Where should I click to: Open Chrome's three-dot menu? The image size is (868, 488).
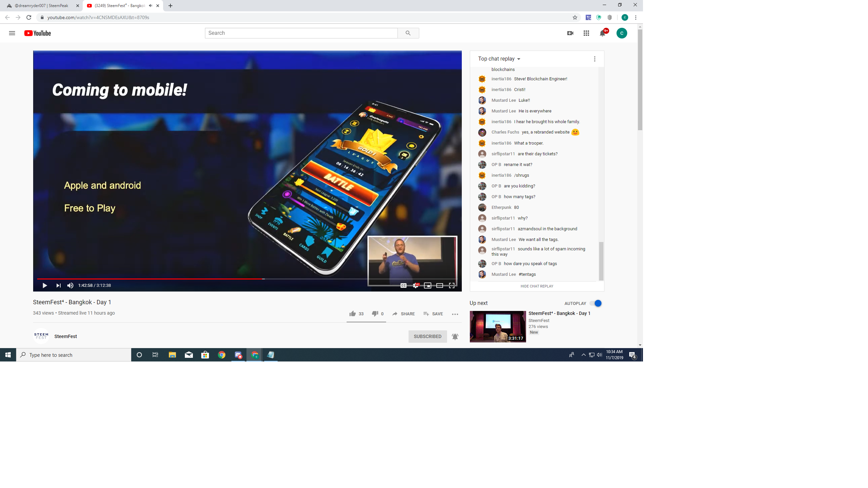(x=636, y=17)
